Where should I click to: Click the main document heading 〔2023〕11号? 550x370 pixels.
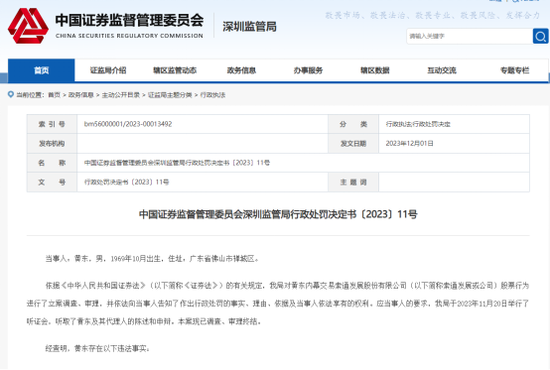click(x=278, y=214)
